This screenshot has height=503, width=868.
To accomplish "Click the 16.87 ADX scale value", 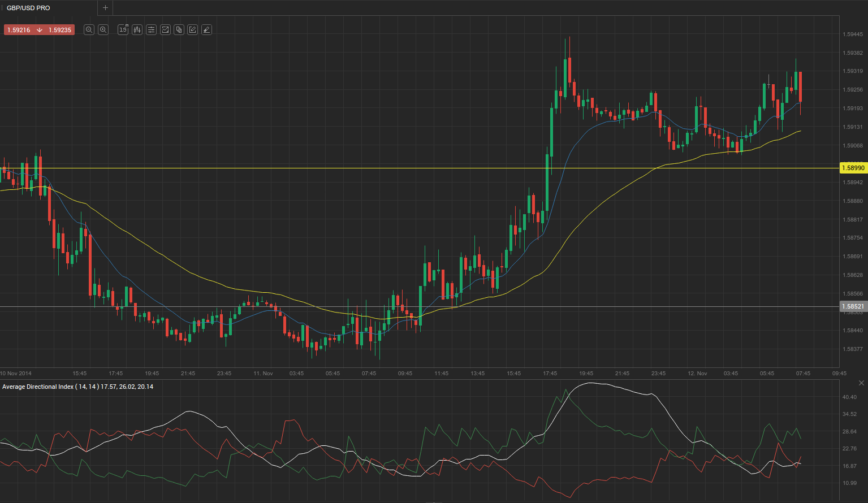I will click(x=849, y=466).
